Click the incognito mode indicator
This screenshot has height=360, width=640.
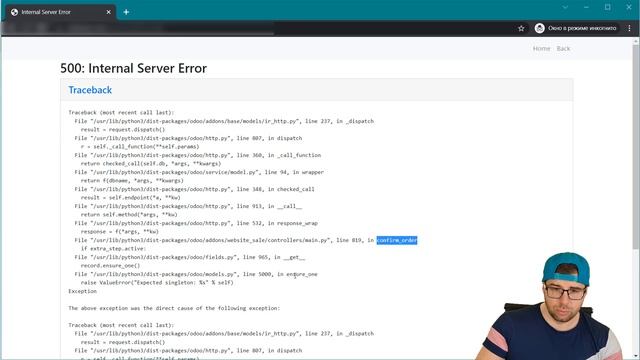(x=576, y=28)
